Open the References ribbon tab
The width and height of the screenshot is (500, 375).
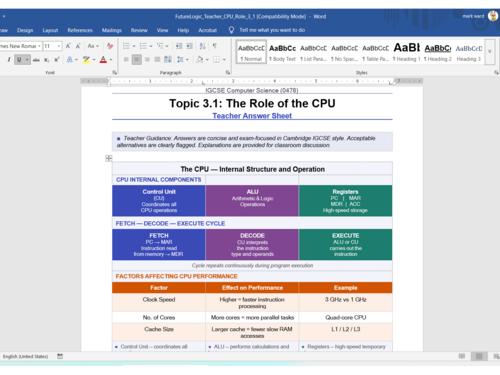point(80,30)
